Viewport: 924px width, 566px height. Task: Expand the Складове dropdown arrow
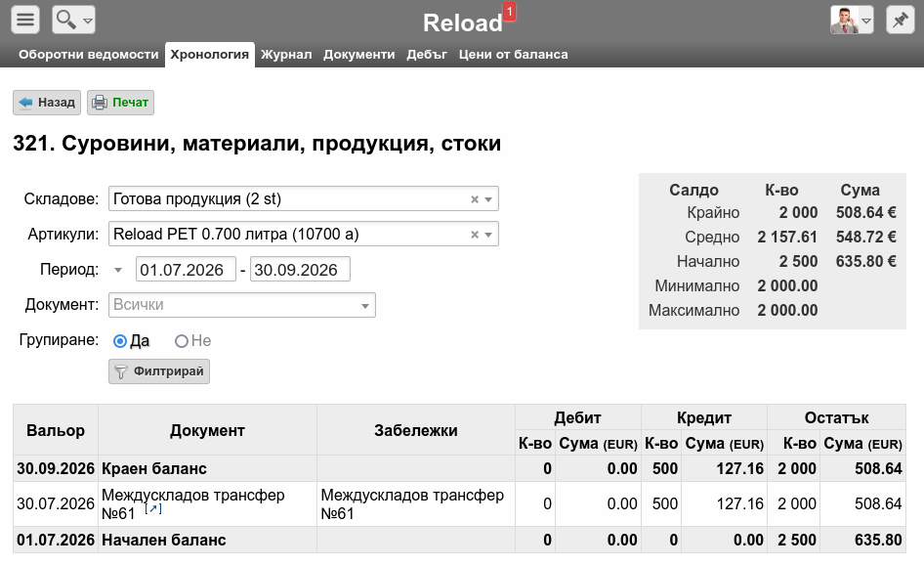pos(488,199)
